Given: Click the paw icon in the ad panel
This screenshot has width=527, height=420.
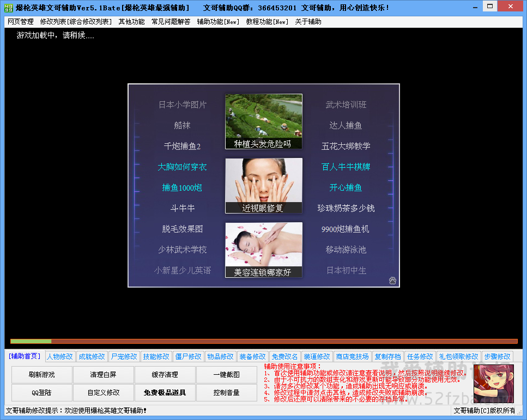Looking at the screenshot, I should pos(392,280).
